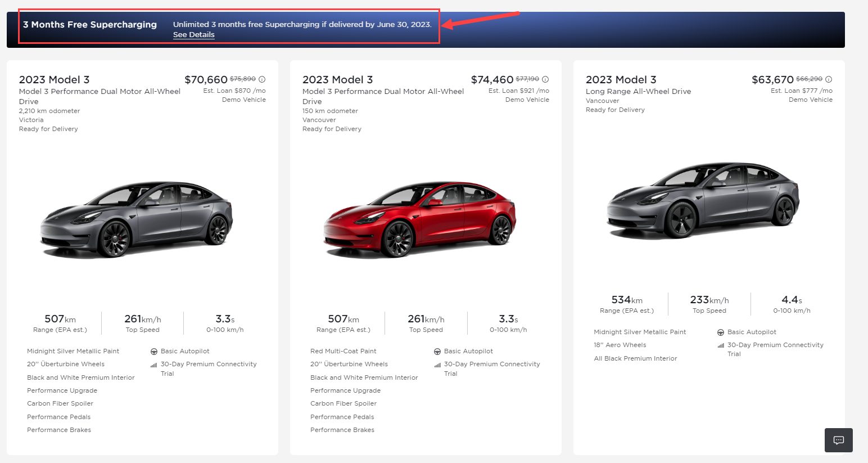868x463 pixels.
Task: Click the $74,460 price of the red Model 3
Action: (491, 79)
